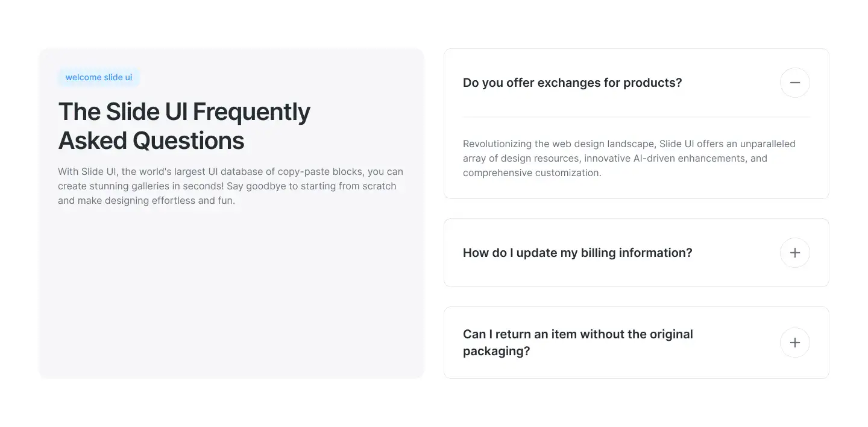Viewport: 868px width, 427px height.
Task: Click the plus icon beside the billing information question
Action: click(794, 253)
